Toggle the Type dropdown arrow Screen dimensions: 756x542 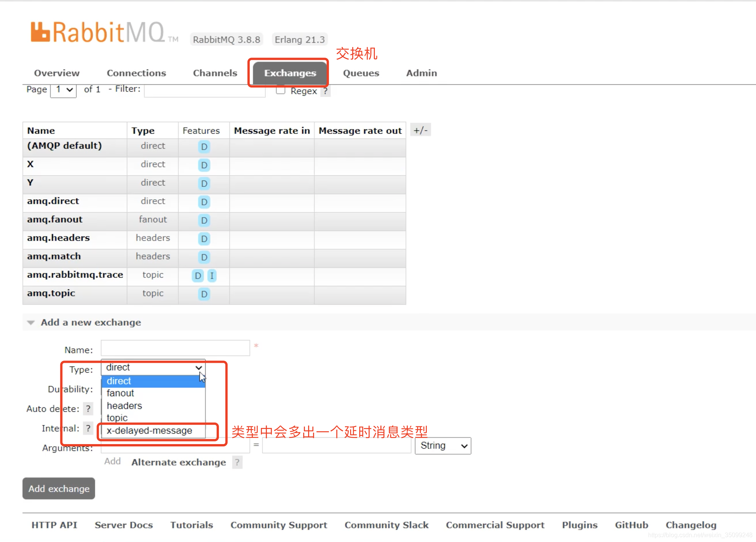(x=199, y=367)
